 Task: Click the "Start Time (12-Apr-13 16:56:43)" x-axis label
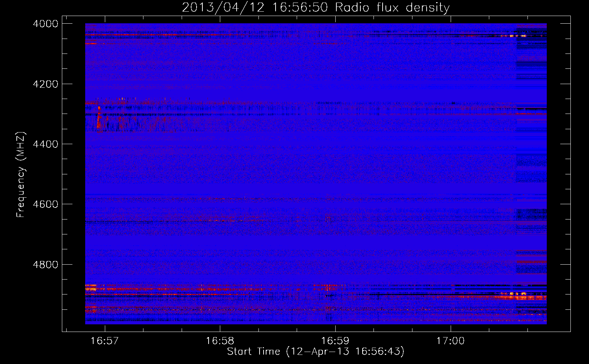pyautogui.click(x=316, y=352)
